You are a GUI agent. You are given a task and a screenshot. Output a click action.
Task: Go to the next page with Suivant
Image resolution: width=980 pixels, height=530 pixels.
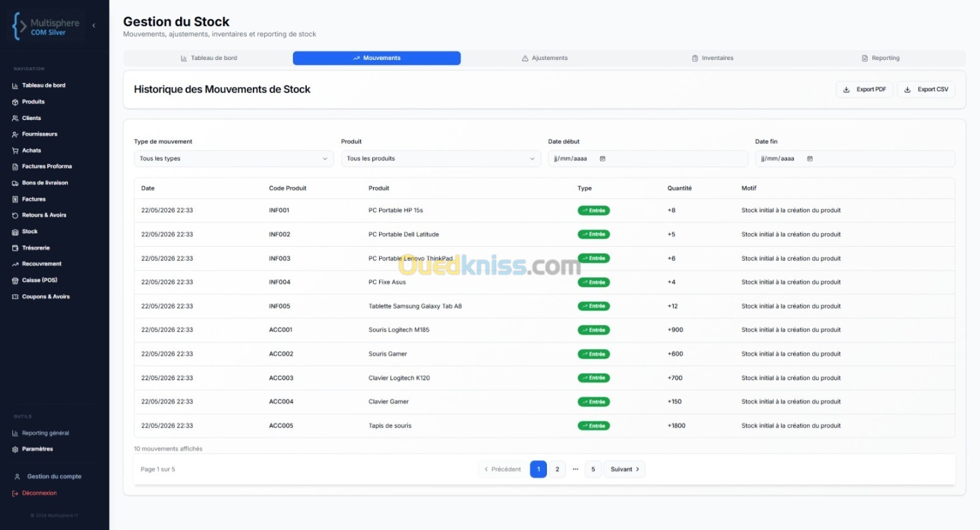pos(625,469)
